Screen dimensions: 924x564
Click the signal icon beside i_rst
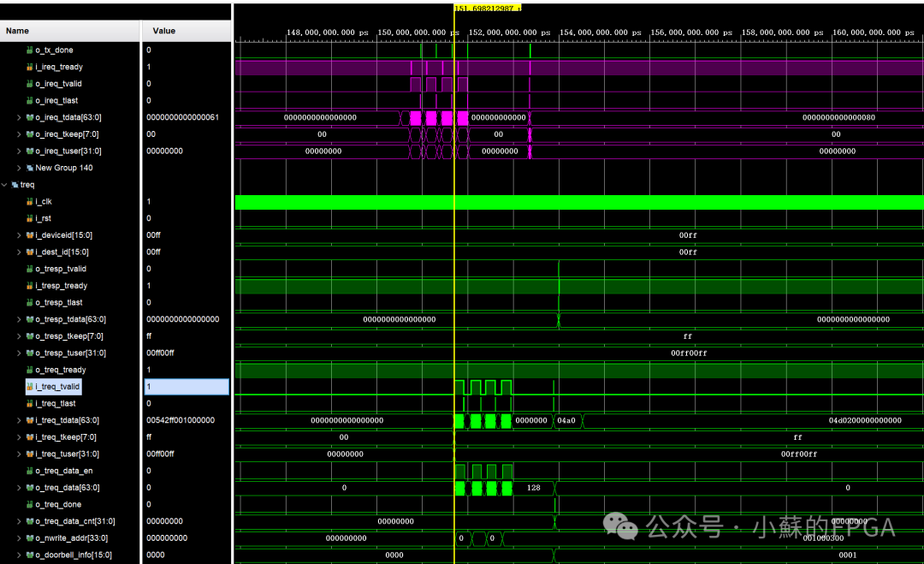(28, 218)
